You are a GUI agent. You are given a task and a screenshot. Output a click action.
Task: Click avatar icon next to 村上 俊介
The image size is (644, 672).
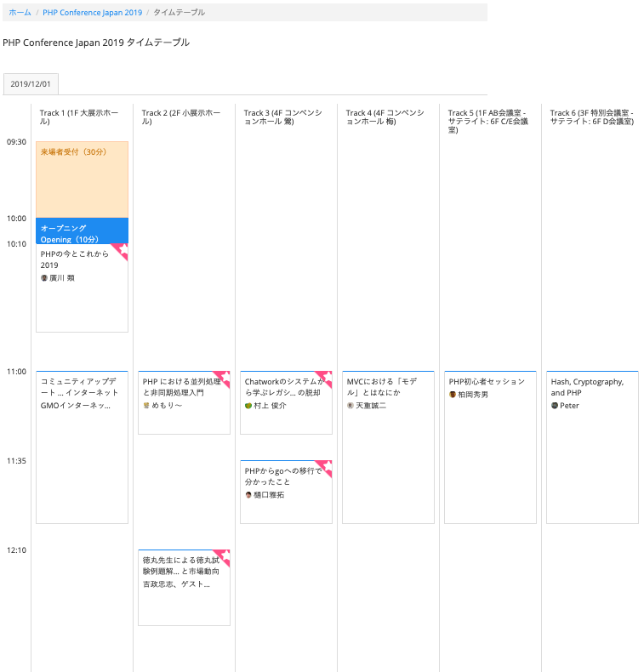(x=248, y=406)
